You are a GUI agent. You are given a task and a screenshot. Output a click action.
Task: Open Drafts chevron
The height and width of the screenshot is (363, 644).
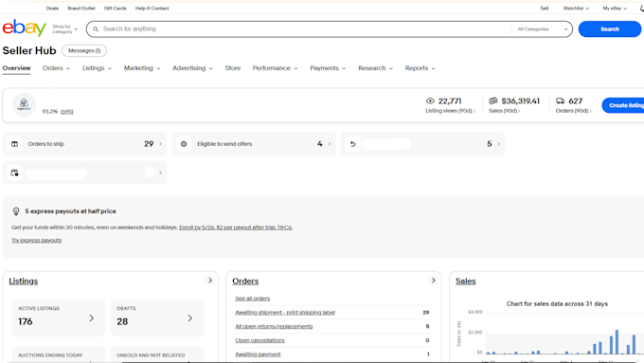pos(189,318)
